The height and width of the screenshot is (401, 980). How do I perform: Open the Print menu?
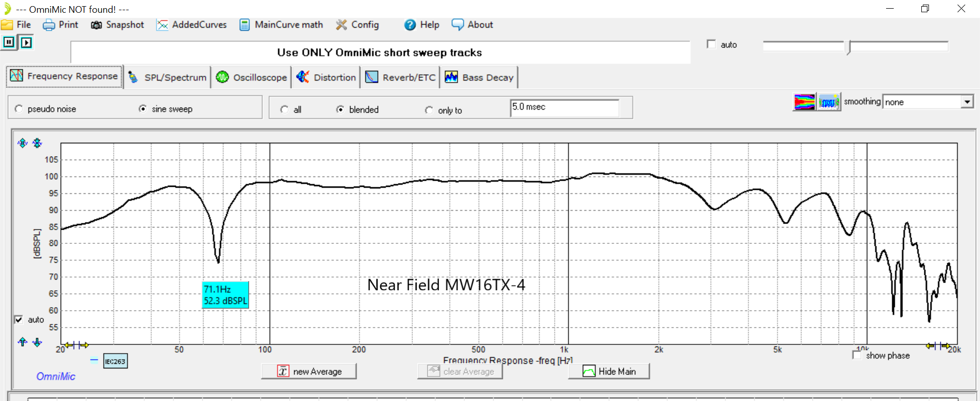[61, 24]
